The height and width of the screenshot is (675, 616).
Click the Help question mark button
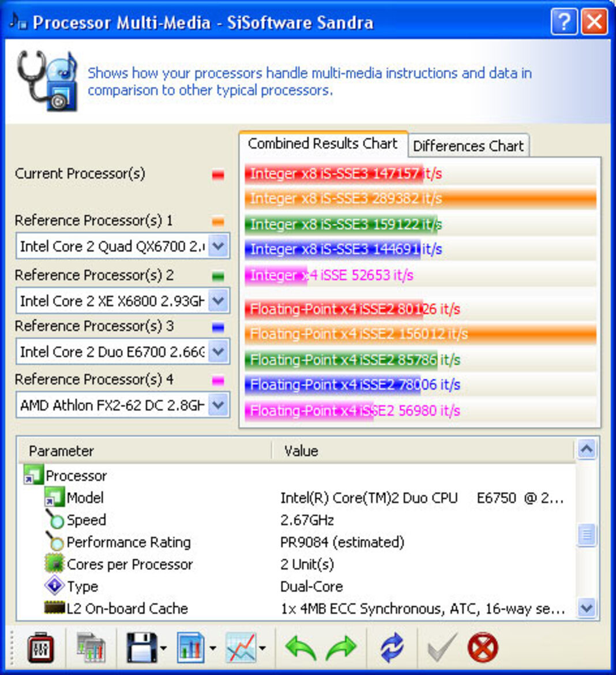click(564, 21)
